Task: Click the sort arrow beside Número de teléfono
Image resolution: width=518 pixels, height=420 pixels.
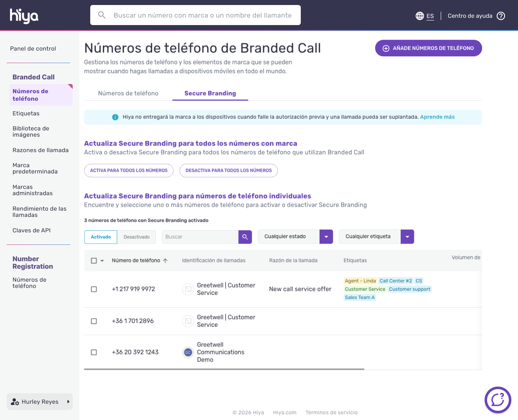Action: [x=165, y=261]
